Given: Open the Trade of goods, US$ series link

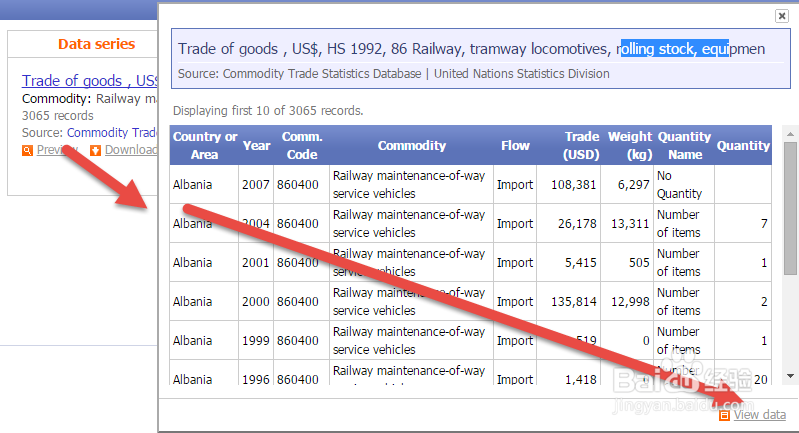Looking at the screenshot, I should [90, 80].
